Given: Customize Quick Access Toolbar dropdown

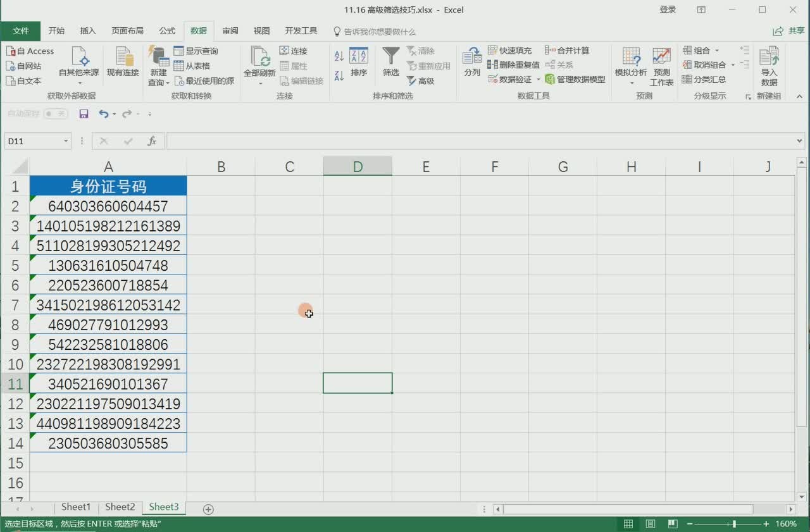Looking at the screenshot, I should click(x=150, y=114).
